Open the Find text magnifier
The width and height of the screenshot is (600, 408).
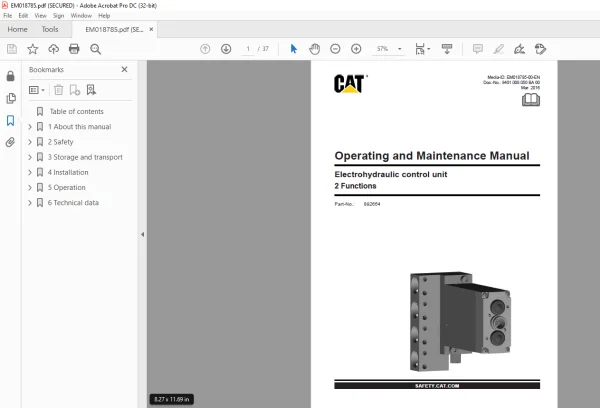point(95,49)
